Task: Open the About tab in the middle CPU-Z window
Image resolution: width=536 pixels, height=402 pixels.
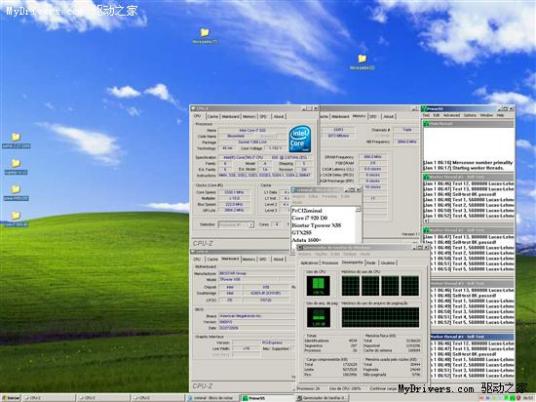Action: [x=389, y=116]
